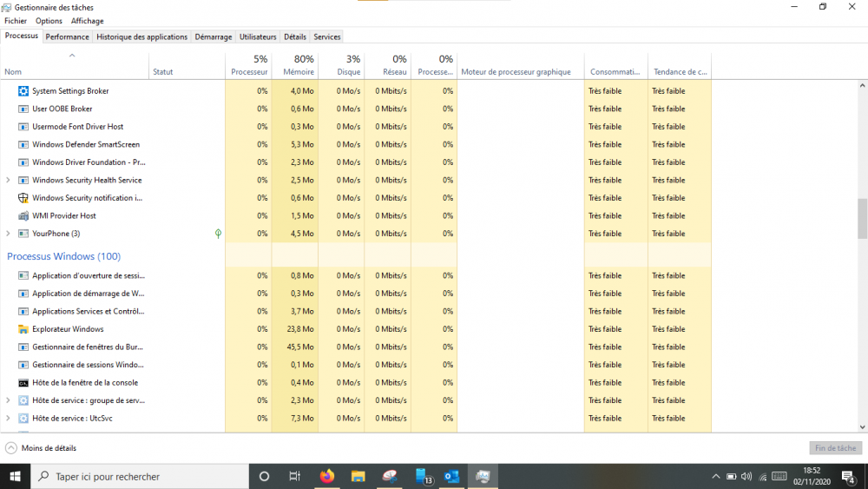This screenshot has height=489, width=868.
Task: Open the notification center icon
Action: point(848,476)
